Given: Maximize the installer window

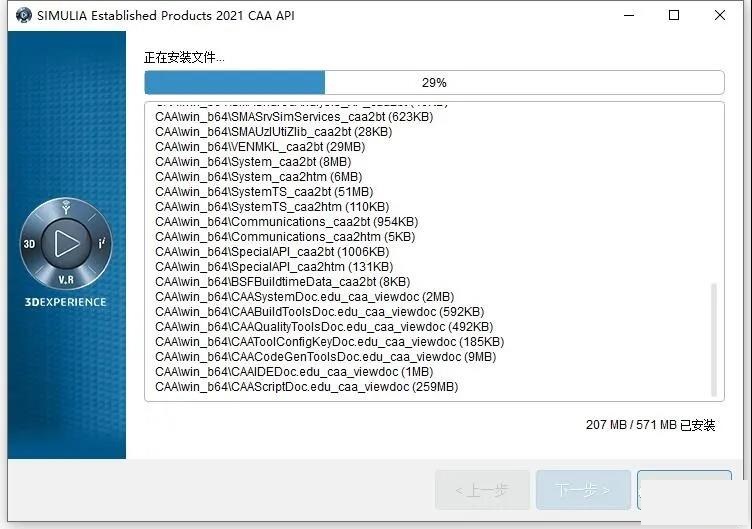Looking at the screenshot, I should [674, 15].
